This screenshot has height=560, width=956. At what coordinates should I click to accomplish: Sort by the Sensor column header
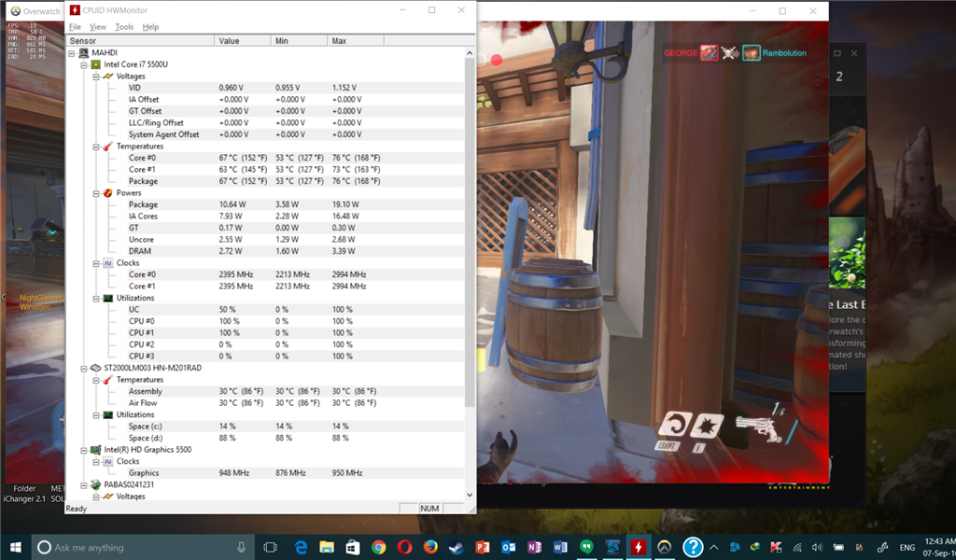tap(140, 41)
